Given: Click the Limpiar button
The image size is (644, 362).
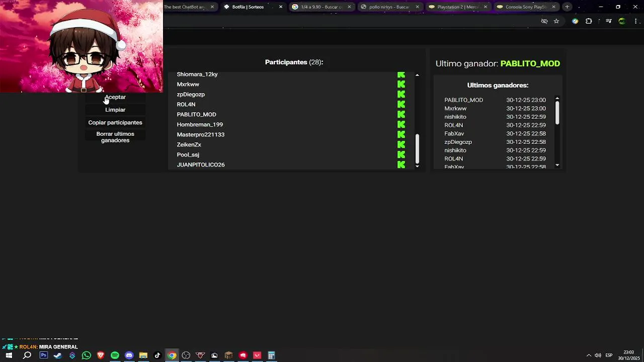Looking at the screenshot, I should (x=115, y=110).
